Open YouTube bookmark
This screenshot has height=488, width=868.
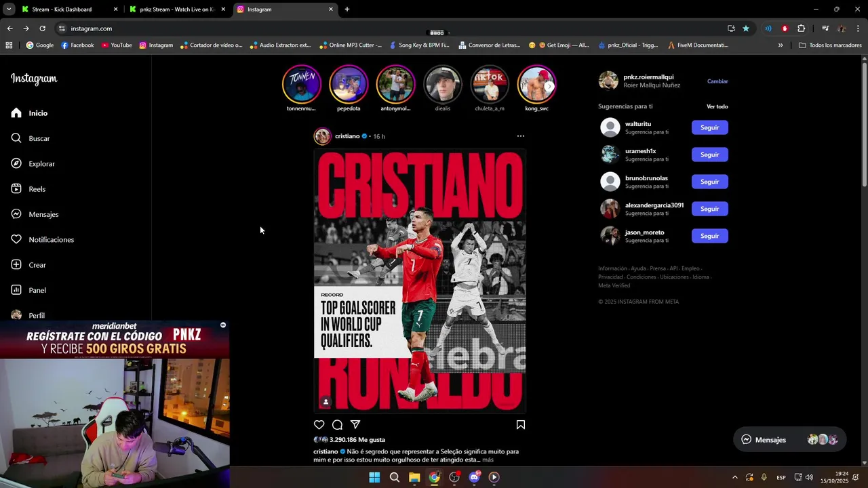(x=117, y=45)
